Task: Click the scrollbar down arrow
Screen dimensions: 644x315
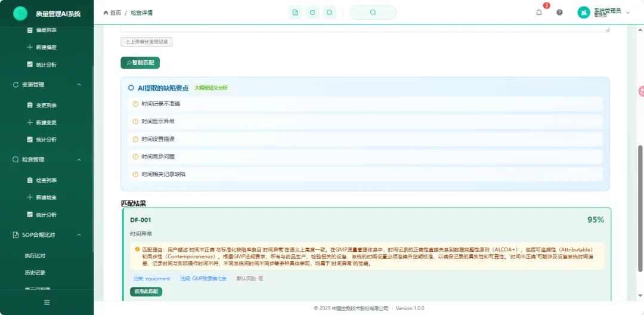Action: pos(639,296)
